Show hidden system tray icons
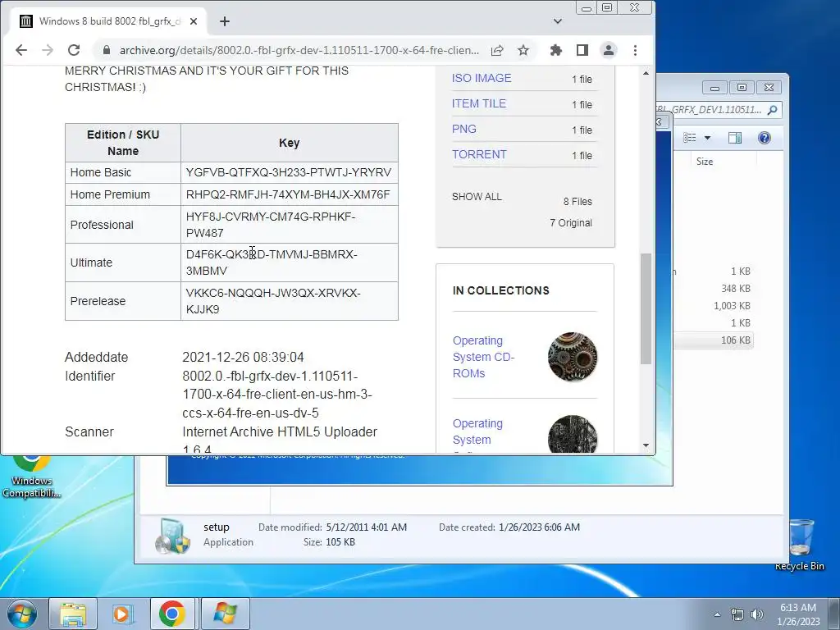The height and width of the screenshot is (630, 840). pos(717,614)
